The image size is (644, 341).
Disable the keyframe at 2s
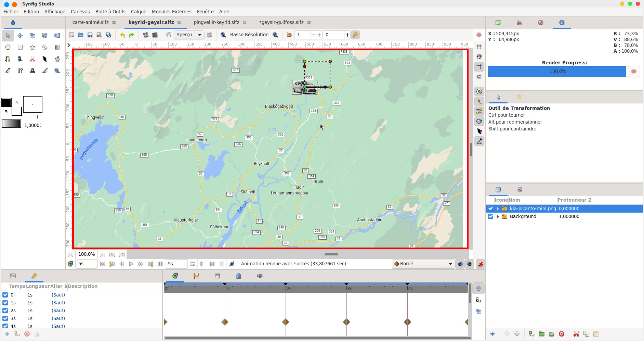pos(5,311)
